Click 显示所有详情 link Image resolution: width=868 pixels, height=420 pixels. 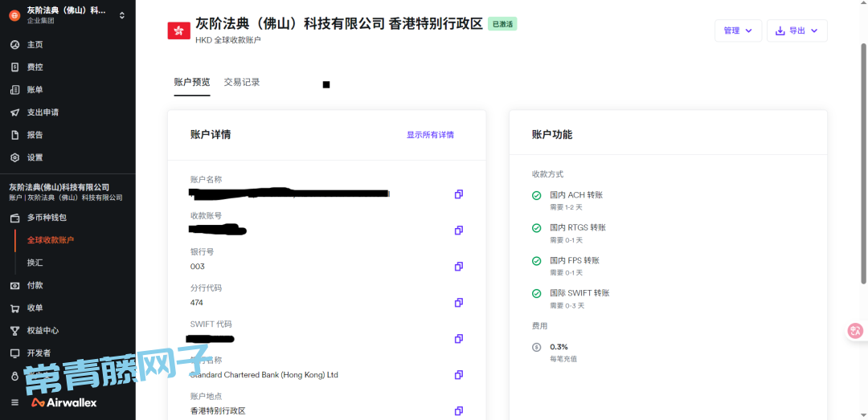430,135
